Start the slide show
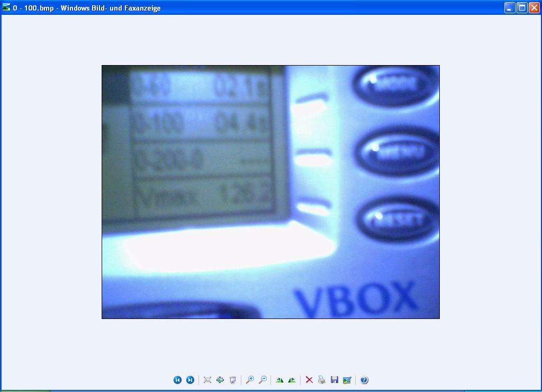 (233, 380)
